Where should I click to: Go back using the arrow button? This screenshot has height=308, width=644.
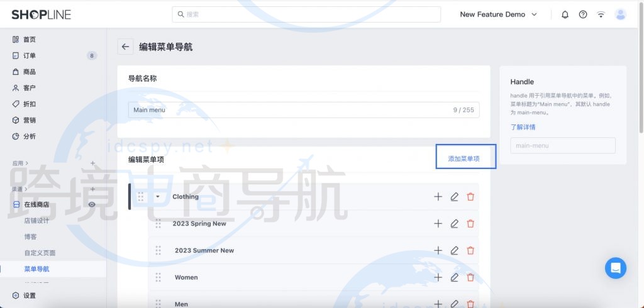point(125,47)
